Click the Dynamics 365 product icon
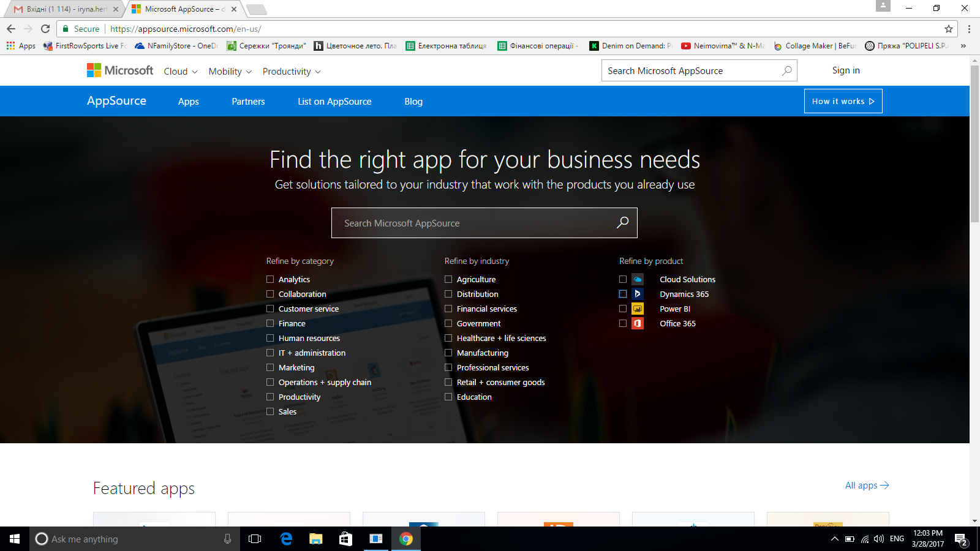Screen dimensions: 980x551 (638, 294)
